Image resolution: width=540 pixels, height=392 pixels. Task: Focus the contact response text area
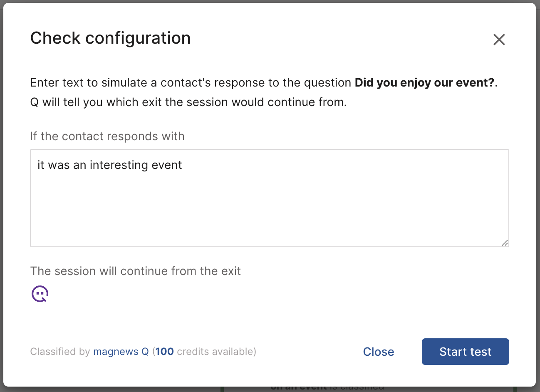click(269, 198)
